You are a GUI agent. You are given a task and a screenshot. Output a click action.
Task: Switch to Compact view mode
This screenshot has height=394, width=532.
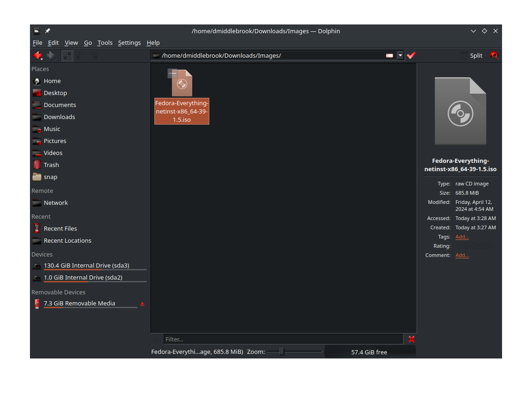coord(80,55)
